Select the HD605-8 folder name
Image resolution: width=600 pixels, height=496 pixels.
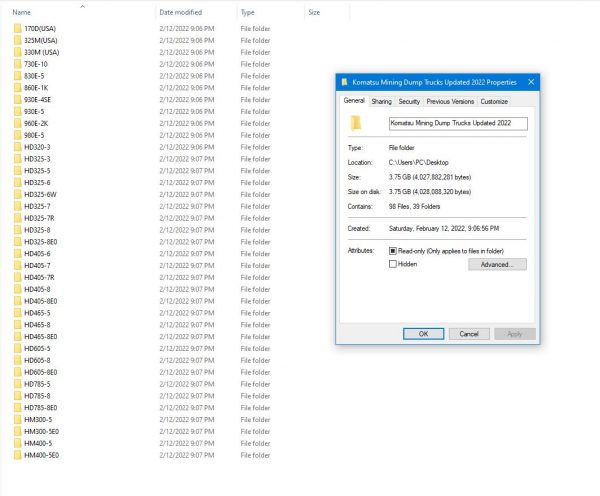37,360
